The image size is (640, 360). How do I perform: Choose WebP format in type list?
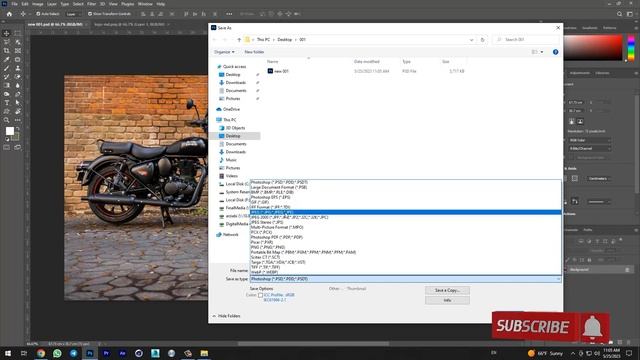(x=405, y=272)
